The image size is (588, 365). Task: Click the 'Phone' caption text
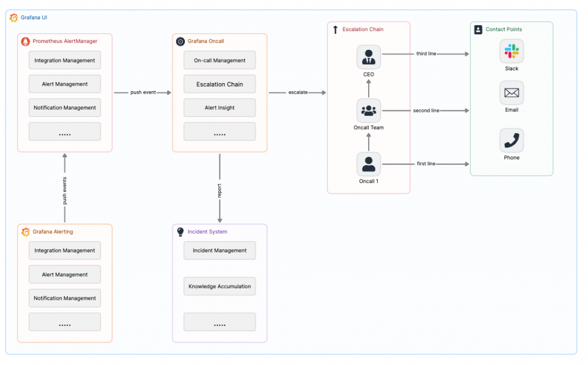click(x=512, y=158)
